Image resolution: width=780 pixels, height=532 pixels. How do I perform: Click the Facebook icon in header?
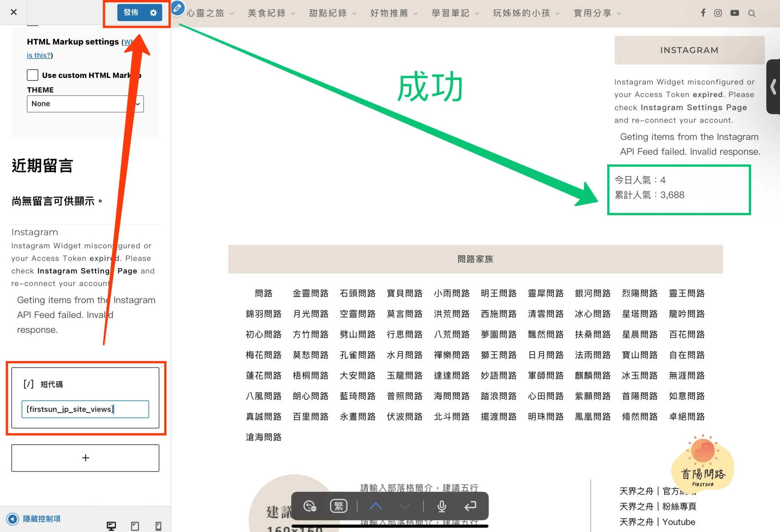click(703, 13)
